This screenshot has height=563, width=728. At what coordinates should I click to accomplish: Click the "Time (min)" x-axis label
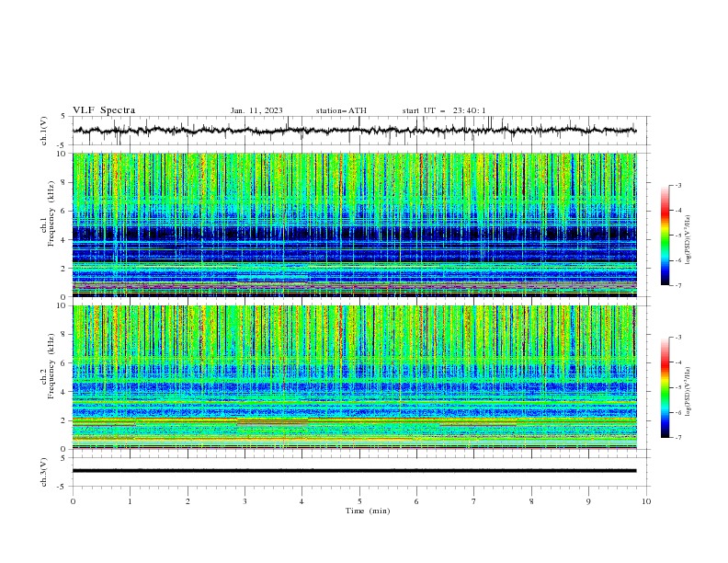click(368, 511)
